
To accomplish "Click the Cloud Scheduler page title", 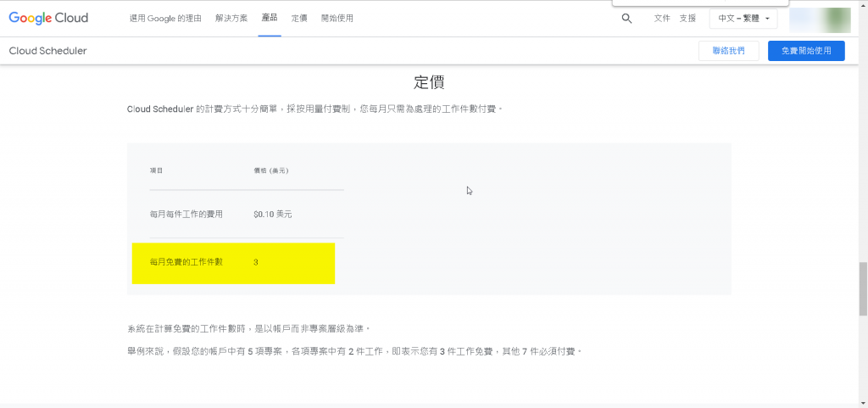I will pos(47,51).
